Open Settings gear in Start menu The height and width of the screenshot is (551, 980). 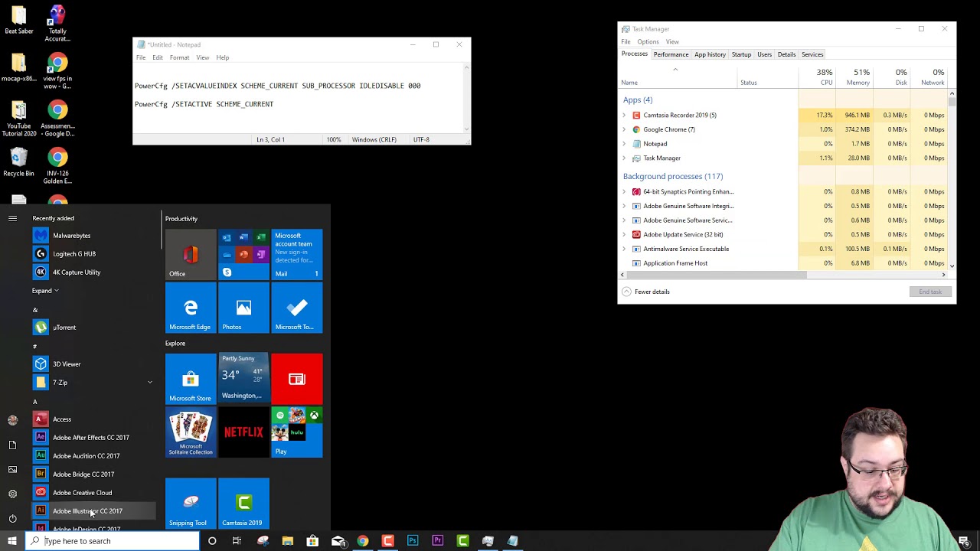pyautogui.click(x=12, y=494)
